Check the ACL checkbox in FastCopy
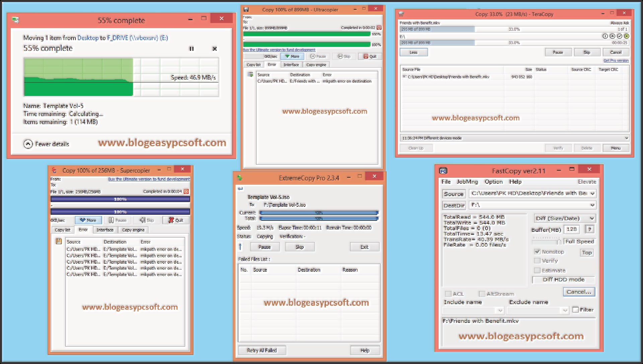The height and width of the screenshot is (364, 643). 449,294
